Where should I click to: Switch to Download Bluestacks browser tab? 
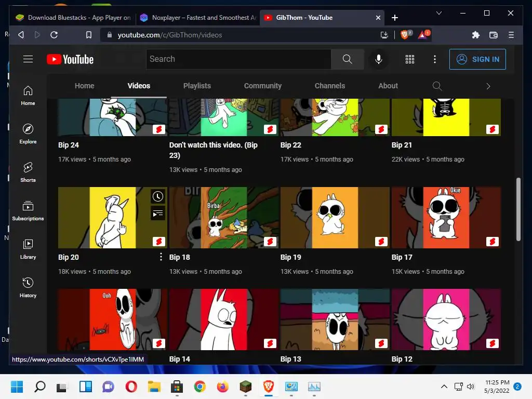pyautogui.click(x=73, y=18)
